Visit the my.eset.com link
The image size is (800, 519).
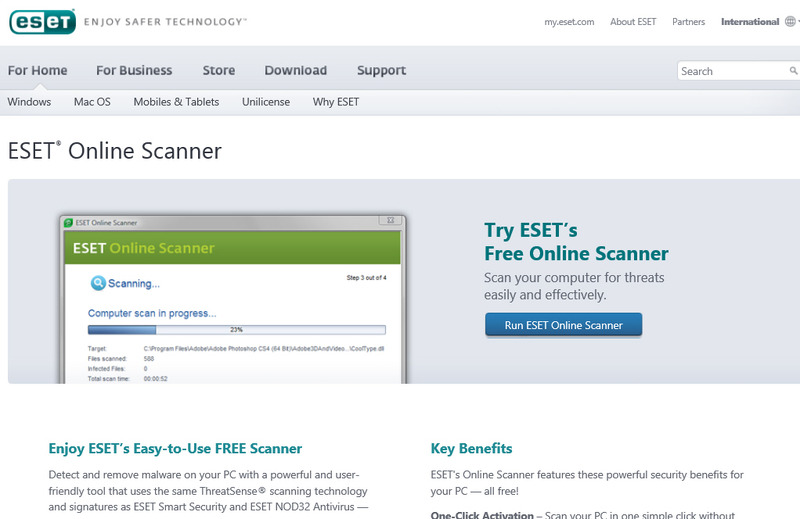[x=569, y=22]
